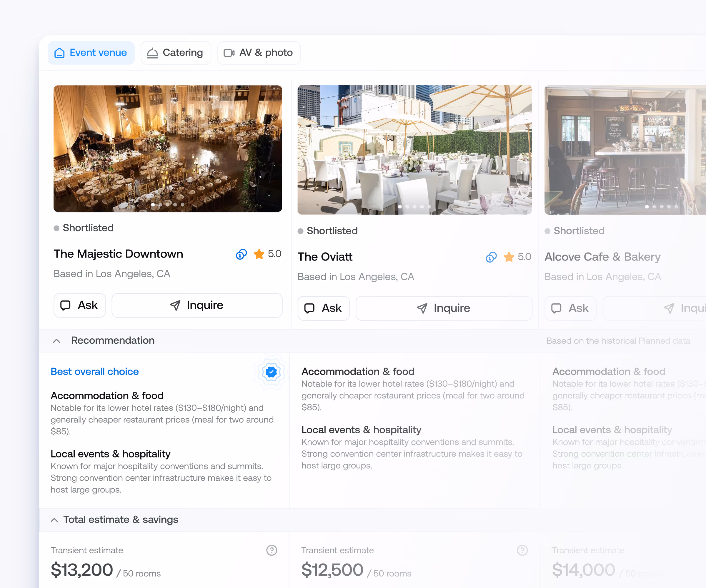Click the 5.0 rating of The Majestic Downtown
This screenshot has height=588, width=706.
click(275, 254)
